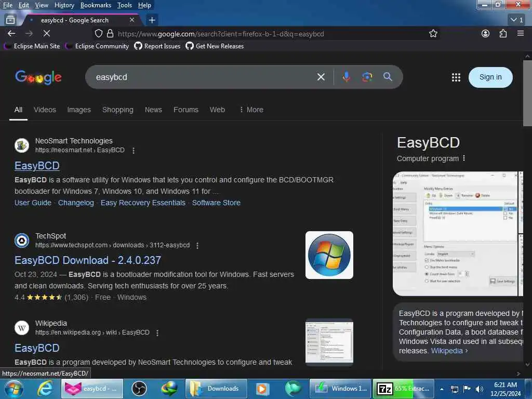Switch to News results tab

tap(153, 110)
